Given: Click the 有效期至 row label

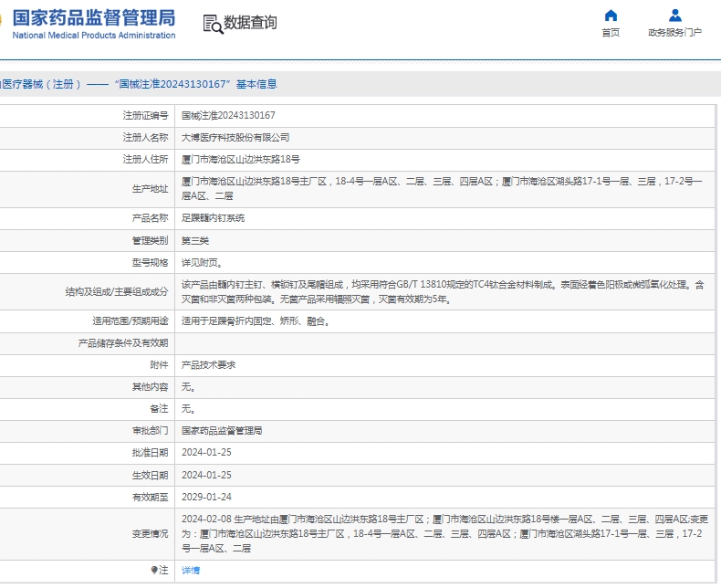Looking at the screenshot, I should 150,497.
